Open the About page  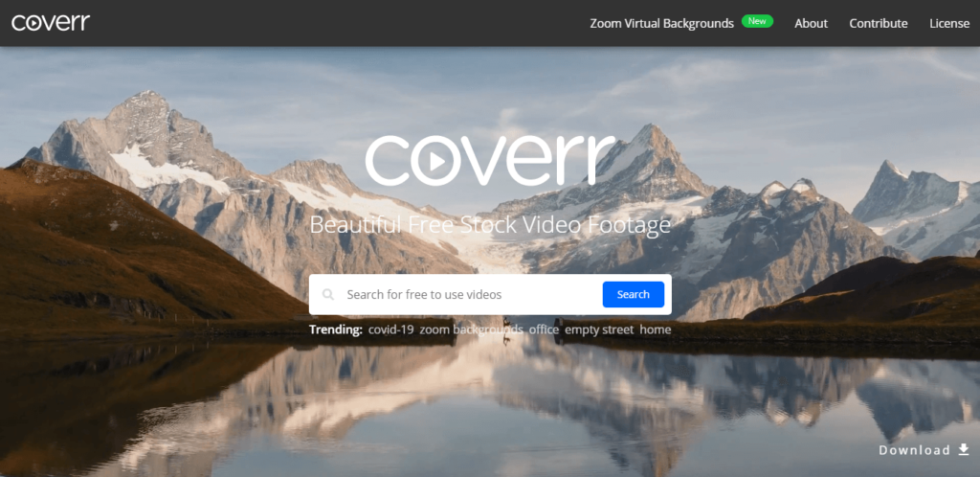(x=811, y=23)
